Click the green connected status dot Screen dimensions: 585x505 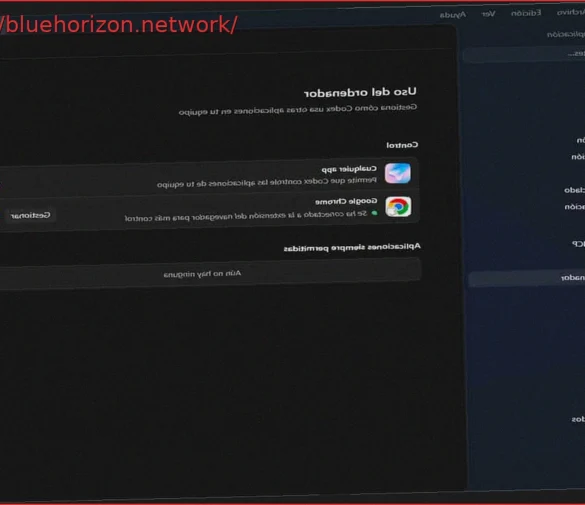[x=375, y=213]
